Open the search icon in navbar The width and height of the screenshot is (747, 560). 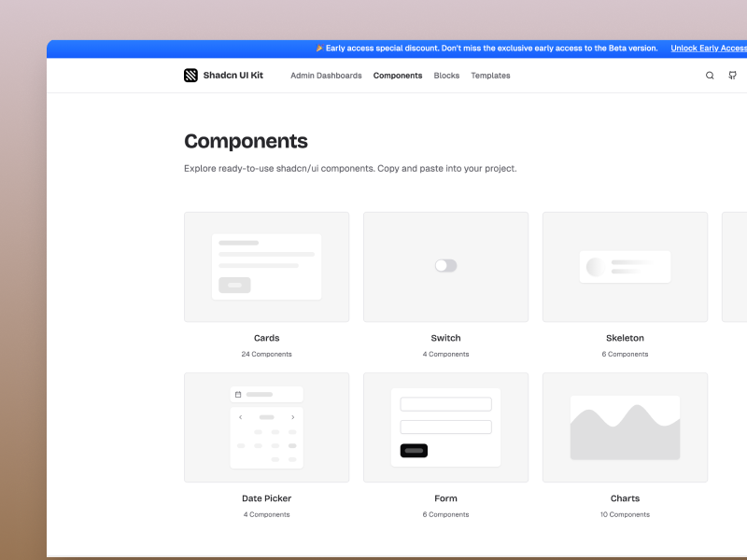710,76
